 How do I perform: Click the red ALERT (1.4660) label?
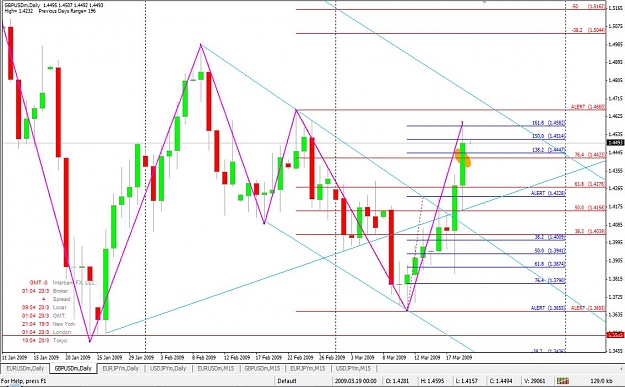pyautogui.click(x=588, y=107)
